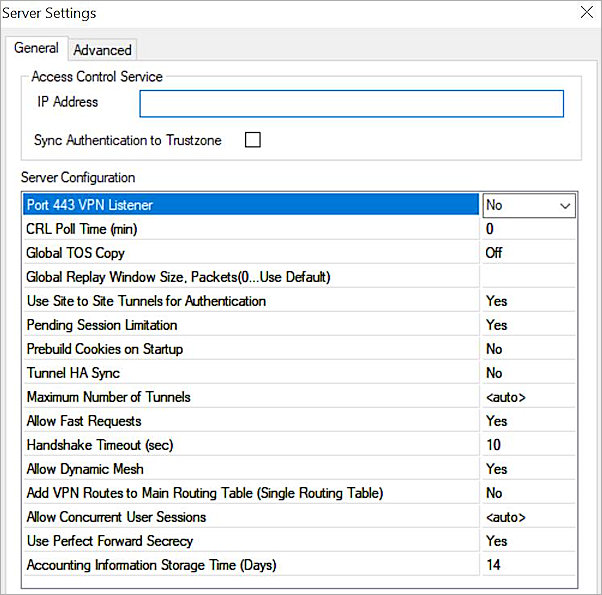Click the Handshake Timeout value 10
The image size is (602, 595).
tap(528, 445)
